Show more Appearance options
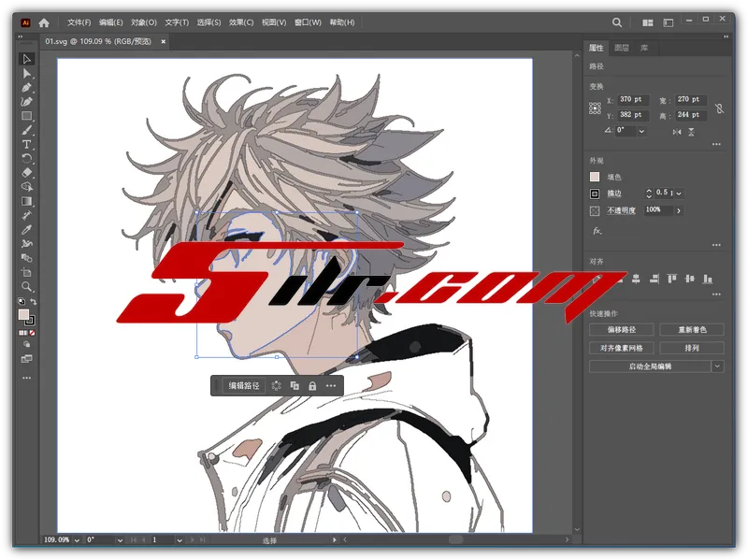The height and width of the screenshot is (560, 748). 716,245
